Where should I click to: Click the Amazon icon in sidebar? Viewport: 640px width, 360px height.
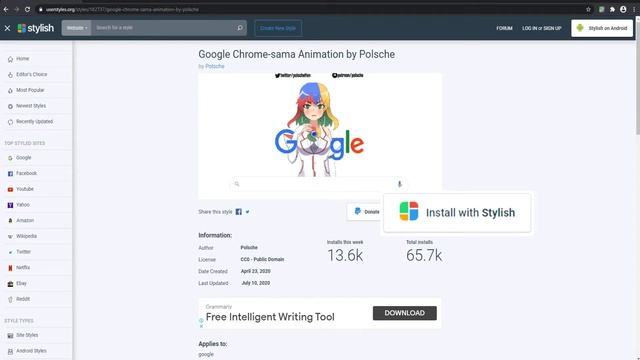point(10,220)
